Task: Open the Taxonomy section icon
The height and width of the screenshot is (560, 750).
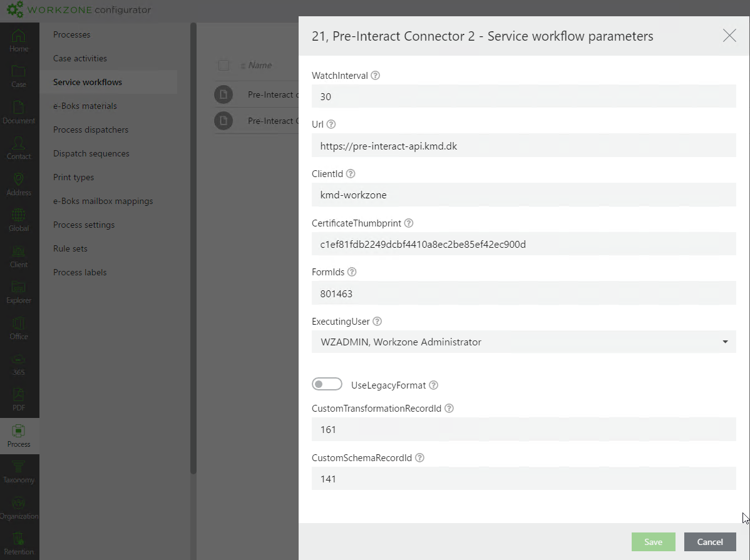Action: [19, 471]
